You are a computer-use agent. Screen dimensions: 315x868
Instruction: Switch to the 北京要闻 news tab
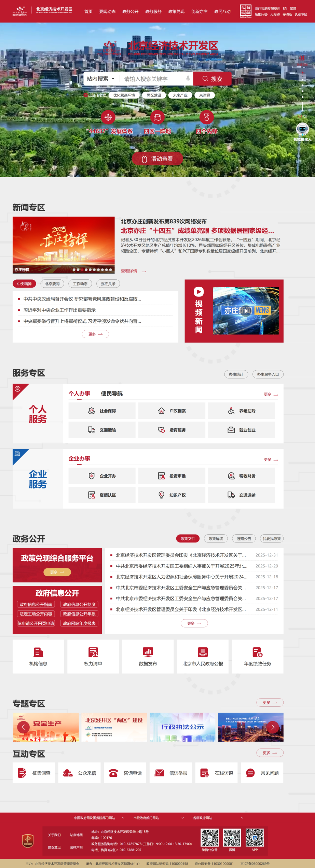52,284
